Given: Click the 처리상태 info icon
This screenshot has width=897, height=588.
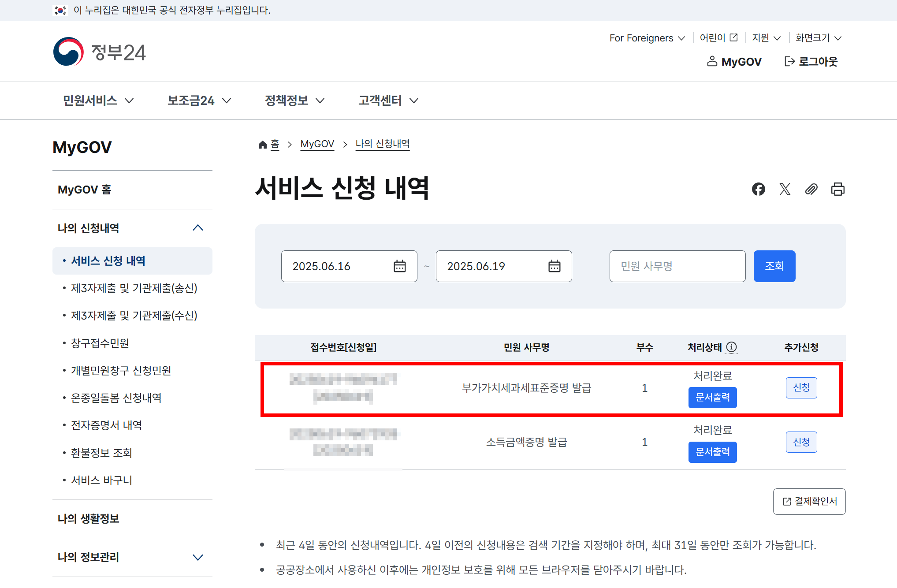Looking at the screenshot, I should (x=731, y=347).
